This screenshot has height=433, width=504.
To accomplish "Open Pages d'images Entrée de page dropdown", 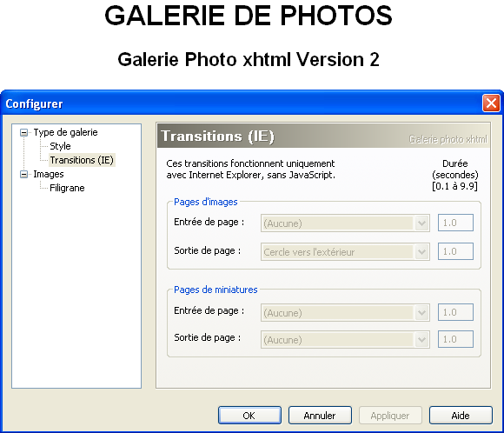I will point(345,223).
